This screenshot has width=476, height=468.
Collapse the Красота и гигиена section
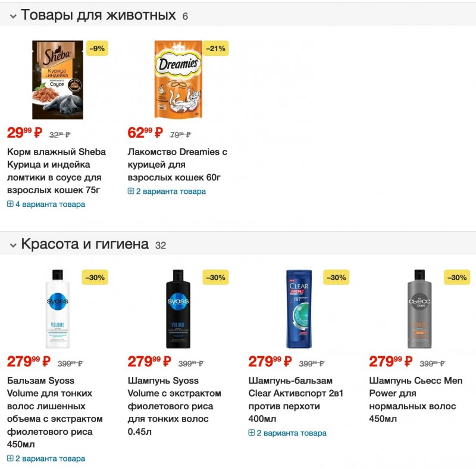pyautogui.click(x=12, y=244)
